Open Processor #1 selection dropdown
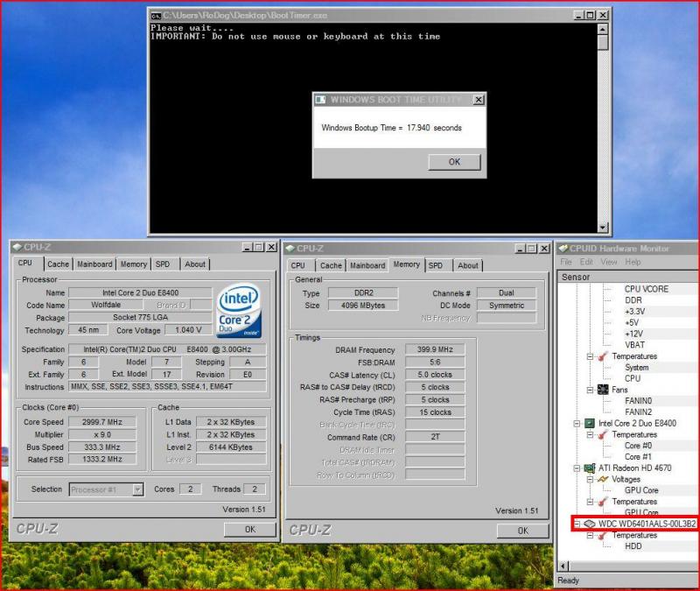Screen dimensions: 700x591 point(138,489)
